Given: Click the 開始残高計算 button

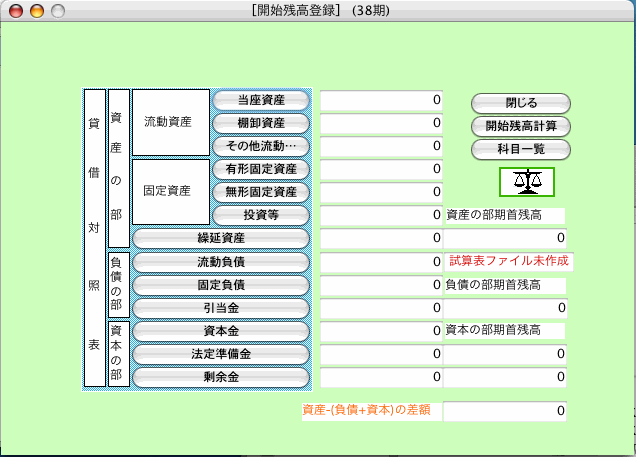Looking at the screenshot, I should [520, 126].
